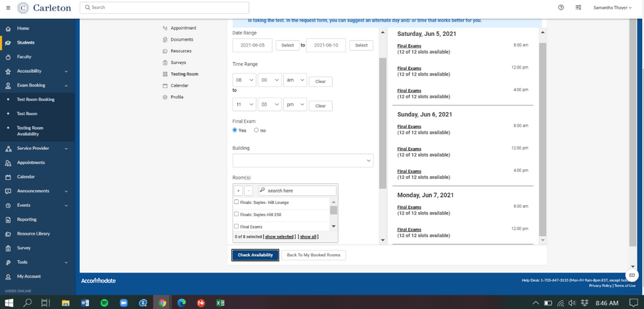Click the Documents icon in submenu

tap(165, 40)
